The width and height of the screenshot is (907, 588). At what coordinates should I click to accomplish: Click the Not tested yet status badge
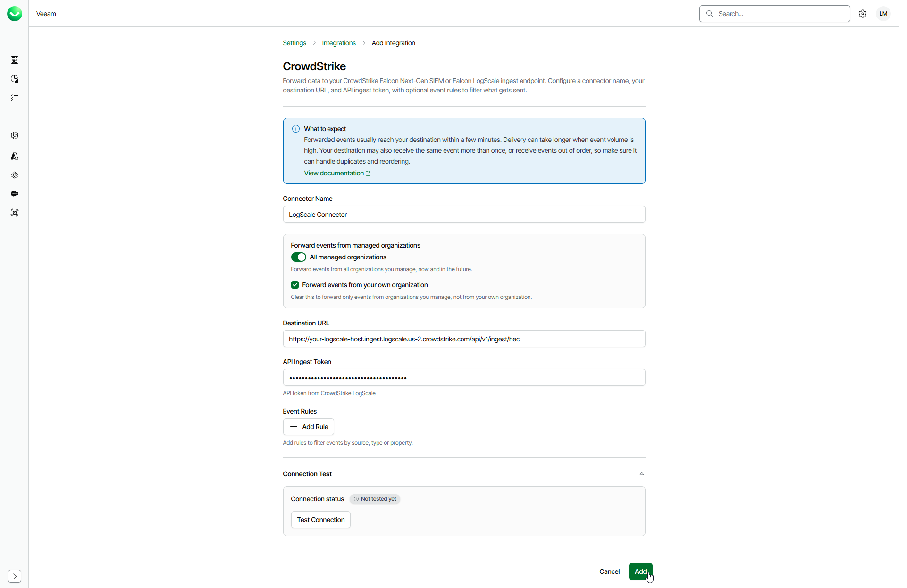tap(375, 499)
